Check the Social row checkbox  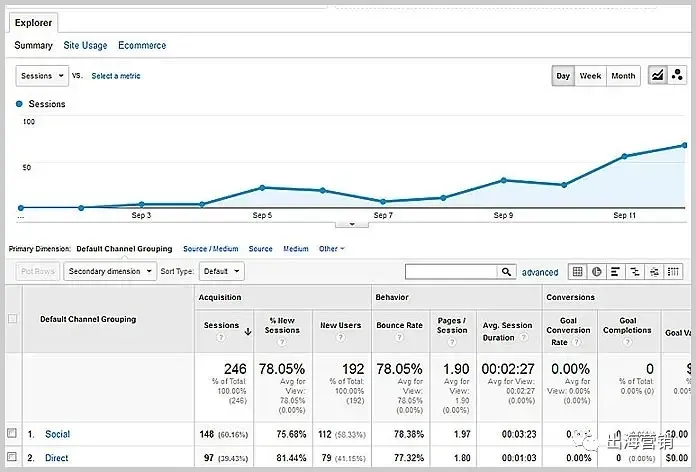[x=12, y=433]
